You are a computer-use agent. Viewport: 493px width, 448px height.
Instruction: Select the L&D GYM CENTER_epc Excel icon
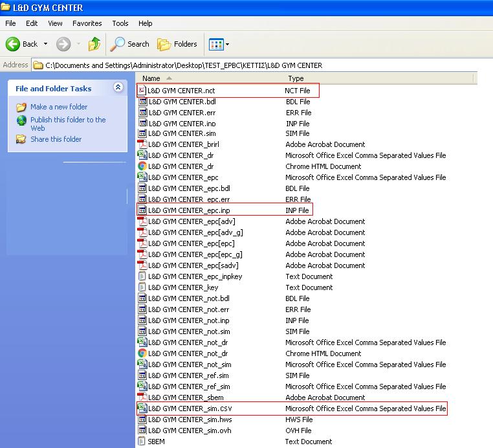142,177
